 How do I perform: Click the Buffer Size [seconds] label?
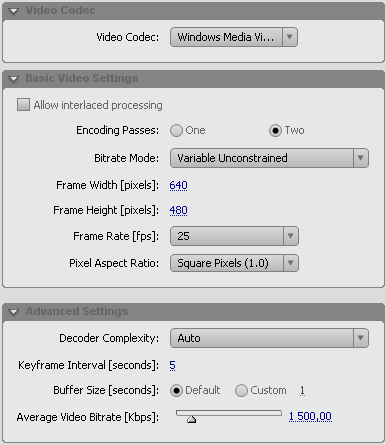(106, 390)
